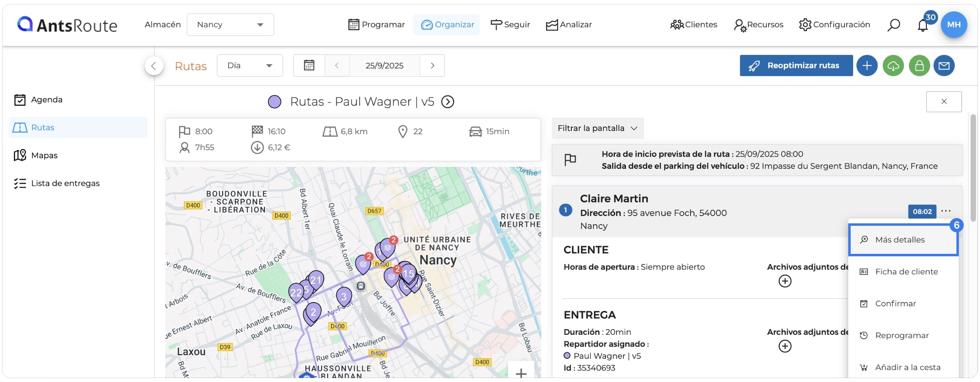Image resolution: width=980 pixels, height=382 pixels.
Task: Add attachment in ENTREGA section
Action: click(x=785, y=346)
